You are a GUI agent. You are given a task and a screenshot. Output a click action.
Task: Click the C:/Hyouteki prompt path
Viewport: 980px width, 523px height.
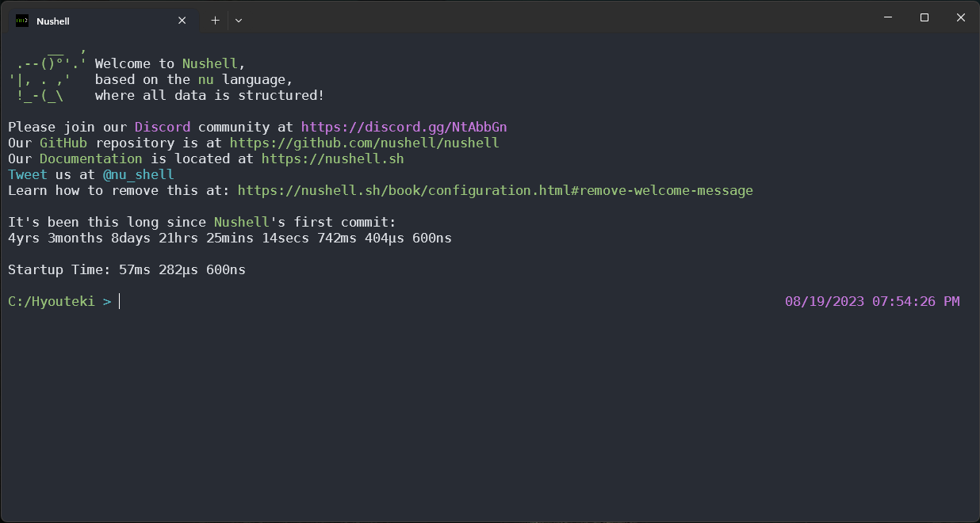point(52,301)
